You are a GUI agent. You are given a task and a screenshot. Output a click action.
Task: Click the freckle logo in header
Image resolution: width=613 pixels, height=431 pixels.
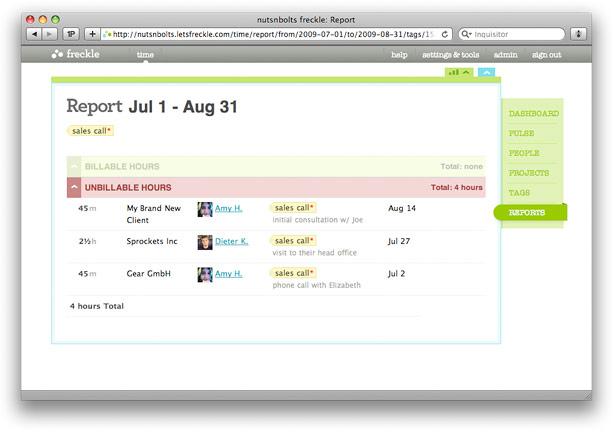coord(78,54)
